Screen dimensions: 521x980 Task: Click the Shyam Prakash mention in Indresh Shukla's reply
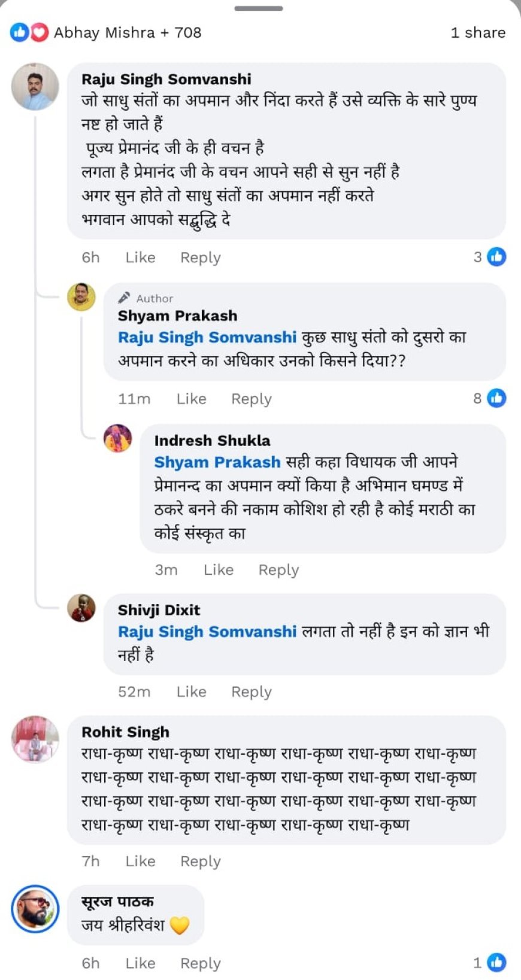pyautogui.click(x=217, y=462)
